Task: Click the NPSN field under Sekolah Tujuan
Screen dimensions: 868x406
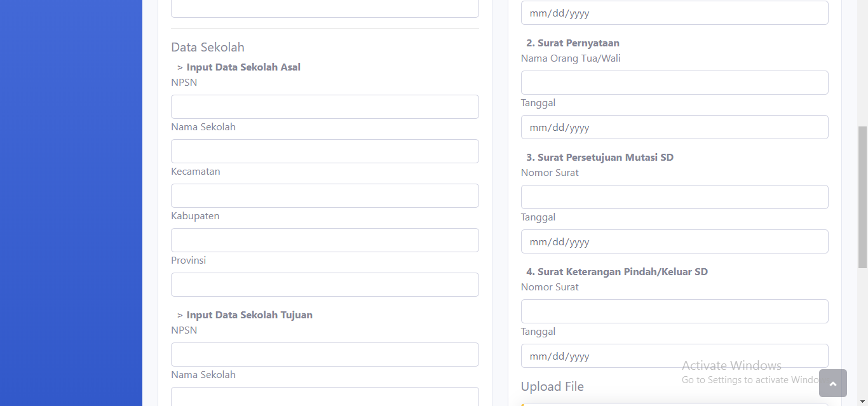Action: pyautogui.click(x=325, y=355)
